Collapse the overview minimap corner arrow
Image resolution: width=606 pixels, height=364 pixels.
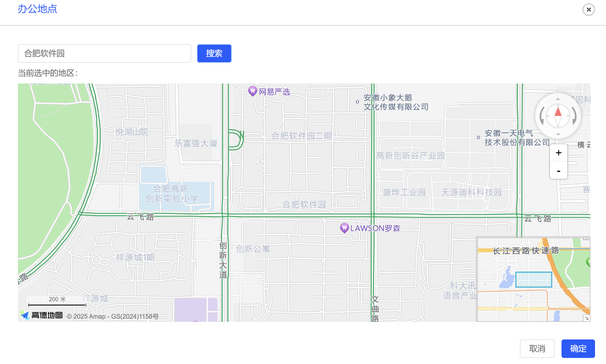point(586,318)
